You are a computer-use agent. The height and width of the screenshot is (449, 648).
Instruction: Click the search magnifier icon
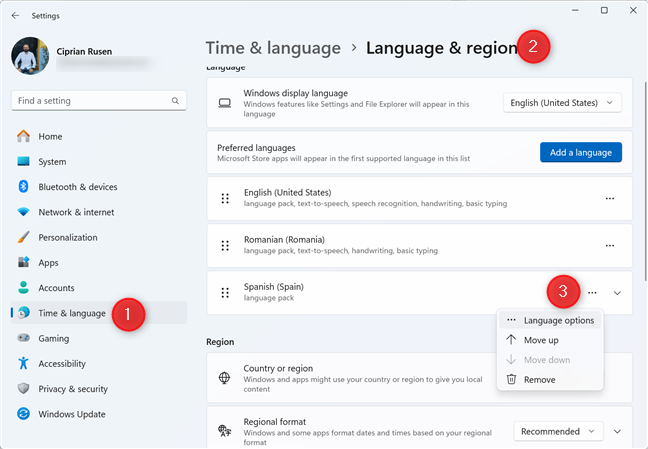[175, 100]
